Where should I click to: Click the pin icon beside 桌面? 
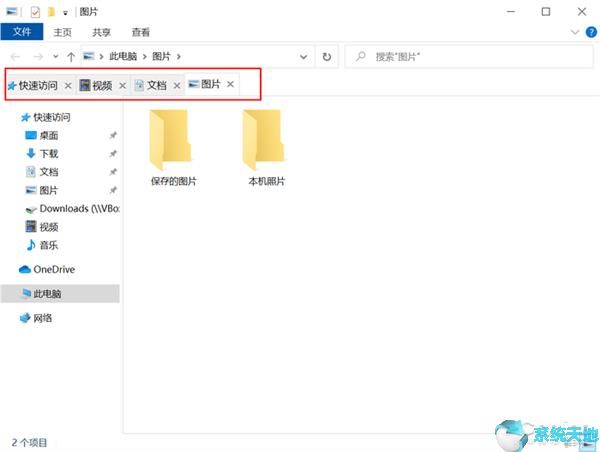click(113, 135)
